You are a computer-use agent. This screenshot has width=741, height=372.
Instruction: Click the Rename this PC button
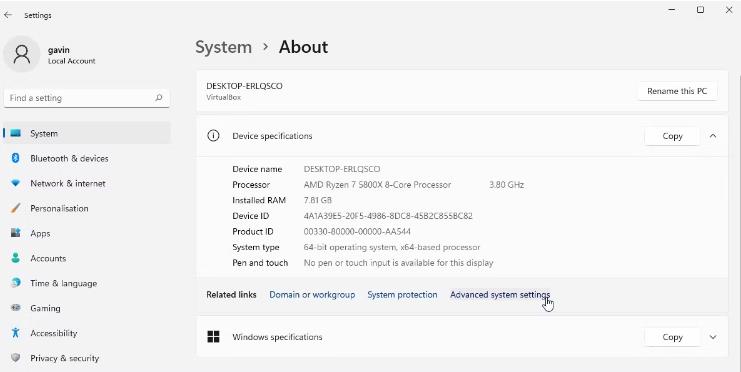click(677, 91)
